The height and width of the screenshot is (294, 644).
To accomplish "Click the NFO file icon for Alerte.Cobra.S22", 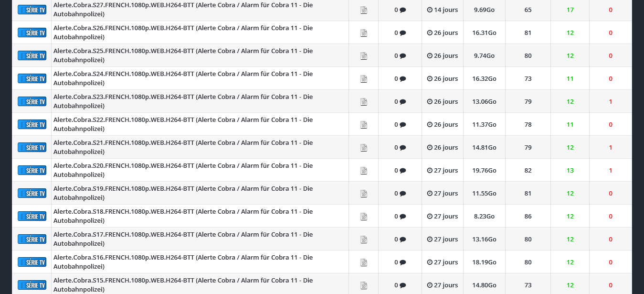I will click(x=364, y=125).
